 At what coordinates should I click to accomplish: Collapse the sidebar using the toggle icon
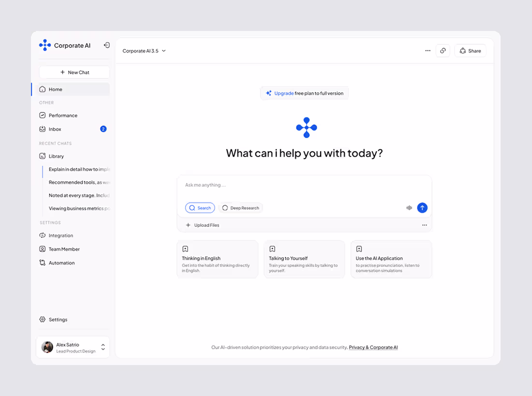106,44
